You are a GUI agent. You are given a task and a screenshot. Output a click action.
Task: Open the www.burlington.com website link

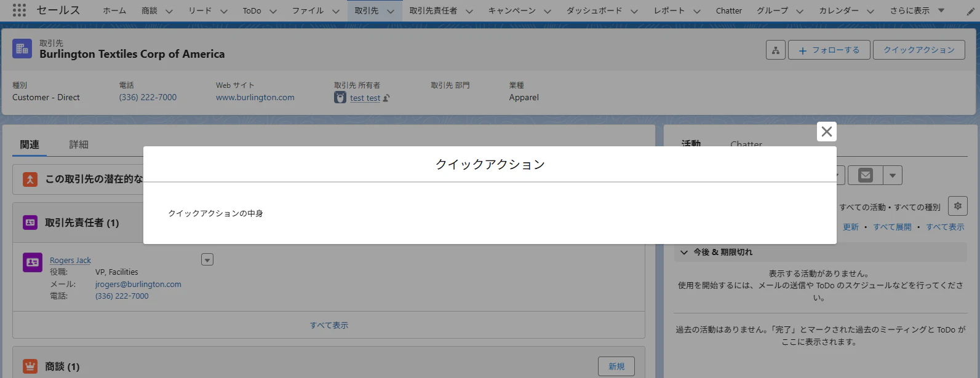click(x=255, y=97)
